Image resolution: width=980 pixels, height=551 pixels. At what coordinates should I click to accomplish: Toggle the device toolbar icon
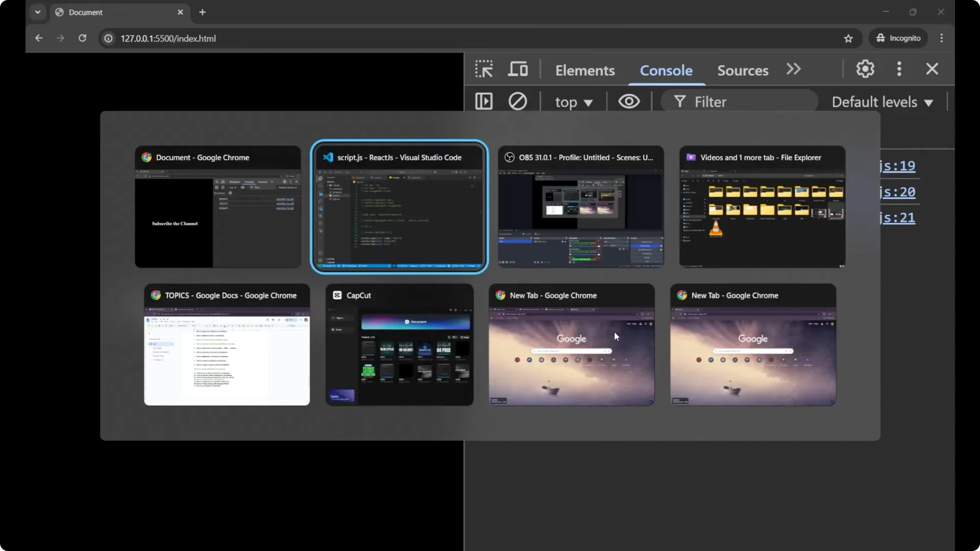click(518, 69)
